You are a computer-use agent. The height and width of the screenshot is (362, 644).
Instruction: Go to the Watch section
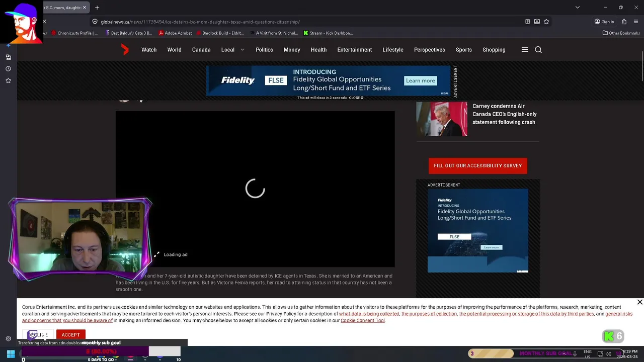point(149,50)
